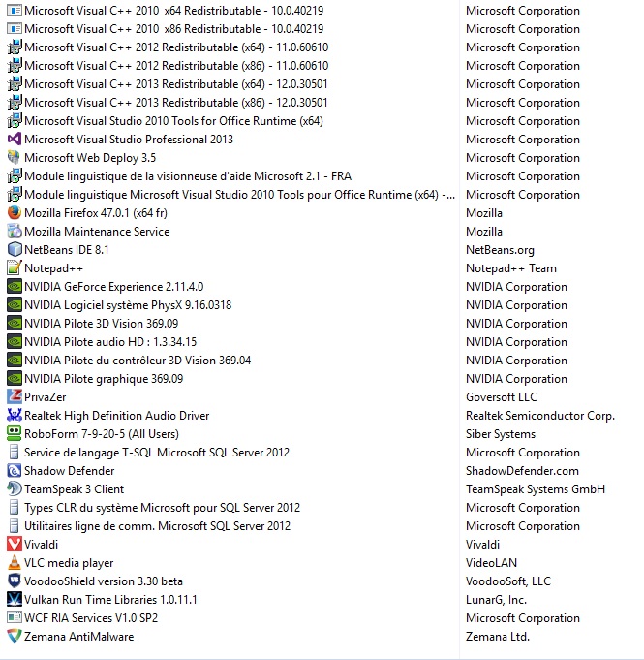Click the publisher Notepad++ Team
The width and height of the screenshot is (644, 660).
pos(511,268)
